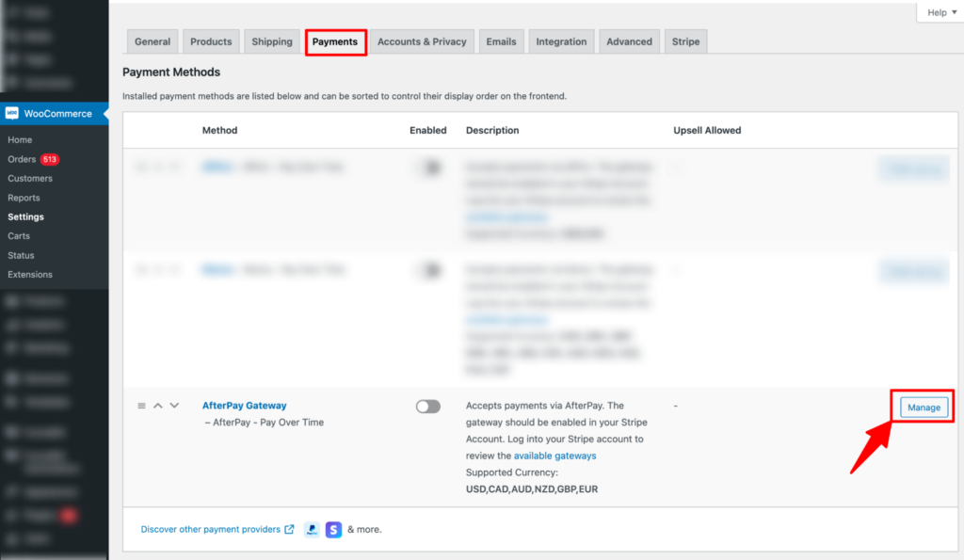Open the Orders page
Viewport: 964px width, 560px height.
click(22, 159)
